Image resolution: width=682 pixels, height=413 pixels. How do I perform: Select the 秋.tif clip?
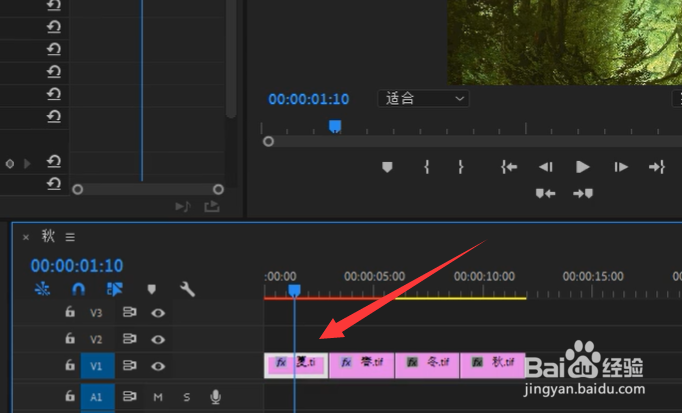click(492, 365)
